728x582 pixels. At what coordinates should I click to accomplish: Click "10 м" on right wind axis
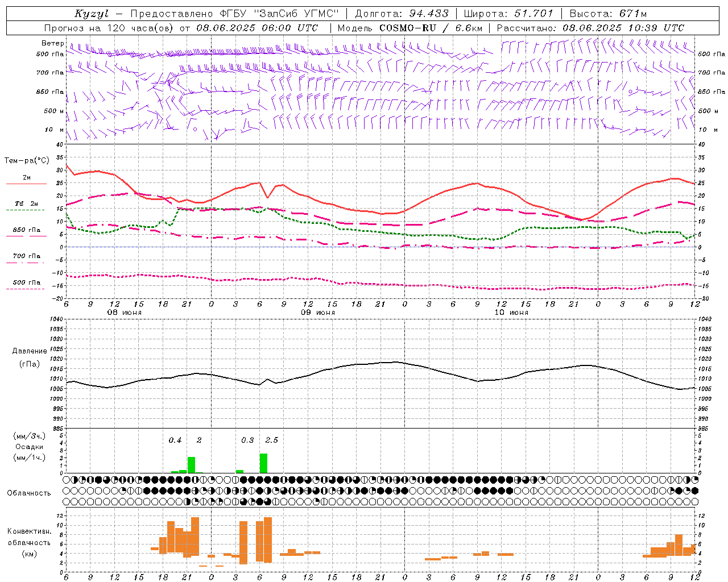pyautogui.click(x=708, y=130)
